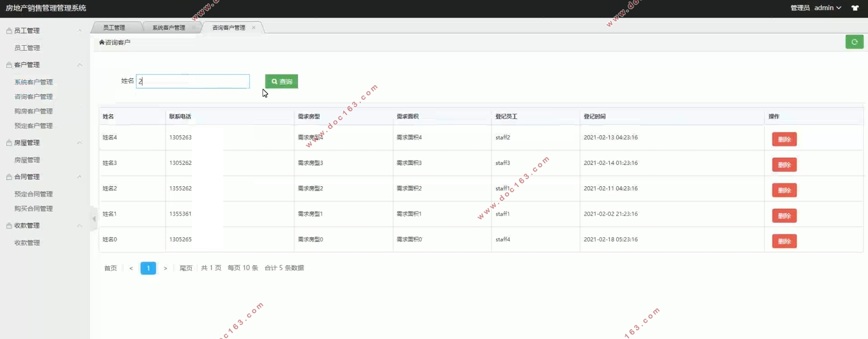Click the date 2021-02-02 21:23:16
This screenshot has width=868, height=339.
tap(611, 214)
